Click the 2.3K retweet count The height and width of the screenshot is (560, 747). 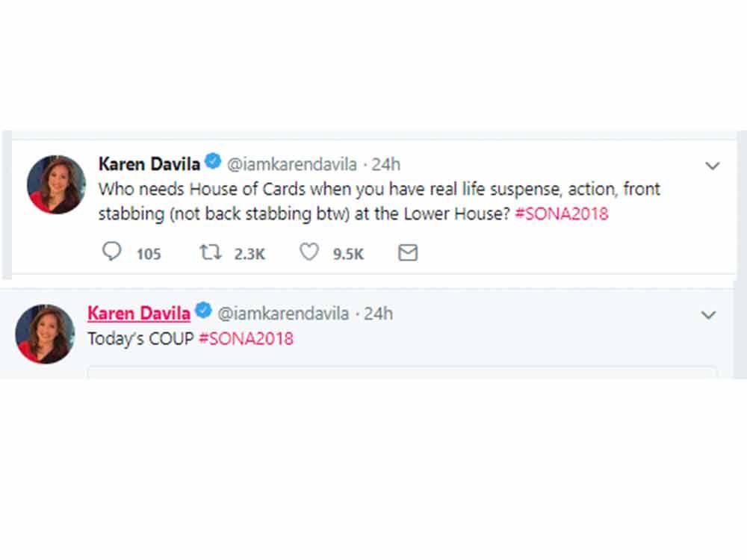pos(247,255)
